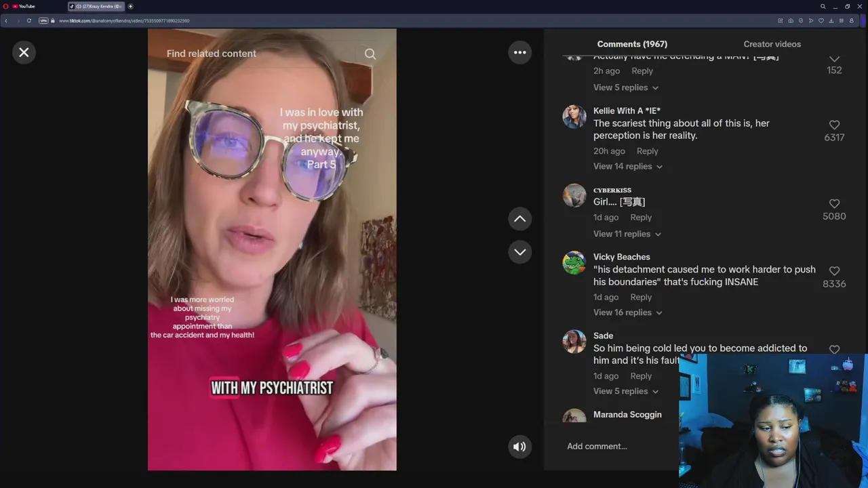Click CYBERKISS avatar picture
This screenshot has width=868, height=488.
point(574,195)
